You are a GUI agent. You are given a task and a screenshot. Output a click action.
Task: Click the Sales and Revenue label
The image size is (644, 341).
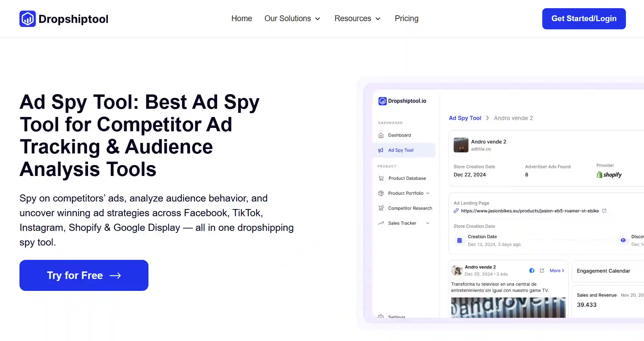[597, 295]
